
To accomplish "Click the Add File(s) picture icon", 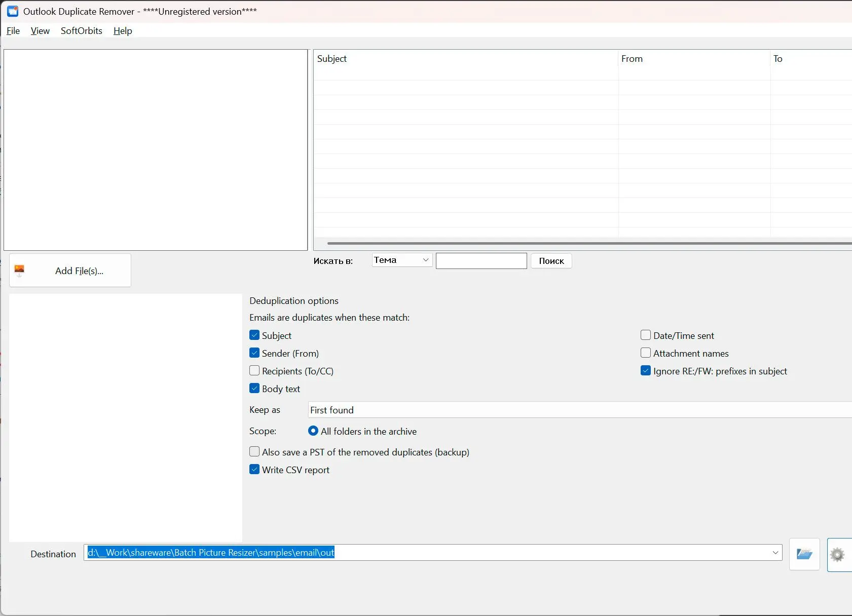I will (x=19, y=271).
